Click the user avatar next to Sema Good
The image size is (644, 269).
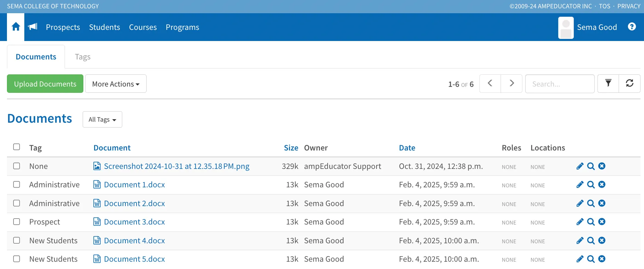point(566,28)
